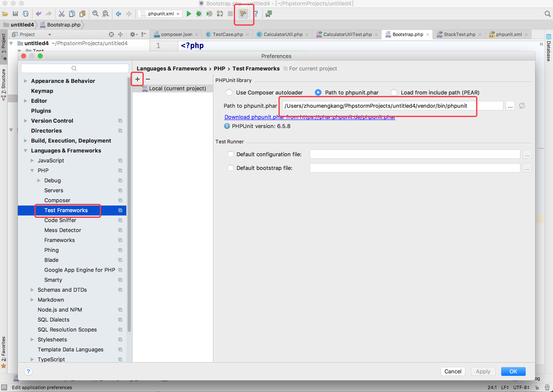The width and height of the screenshot is (553, 392).
Task: Open the Preferences help question mark button
Action: (x=28, y=371)
